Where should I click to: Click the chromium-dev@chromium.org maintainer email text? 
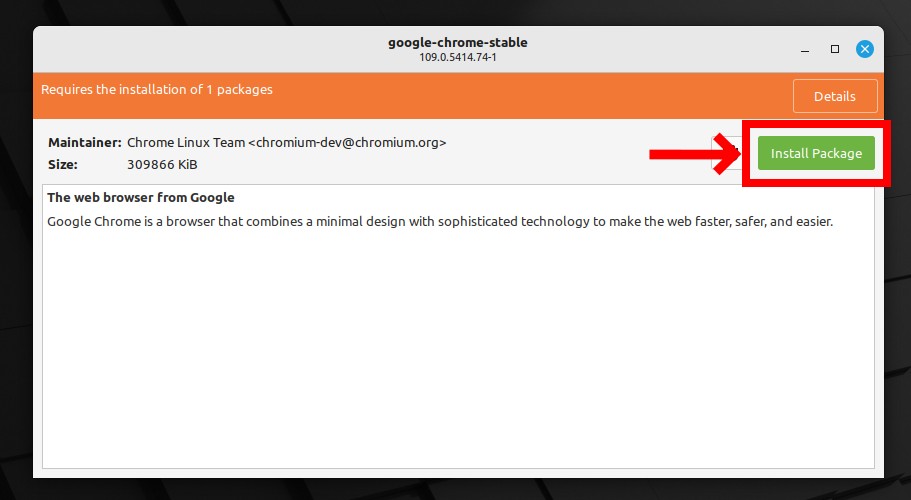(347, 142)
